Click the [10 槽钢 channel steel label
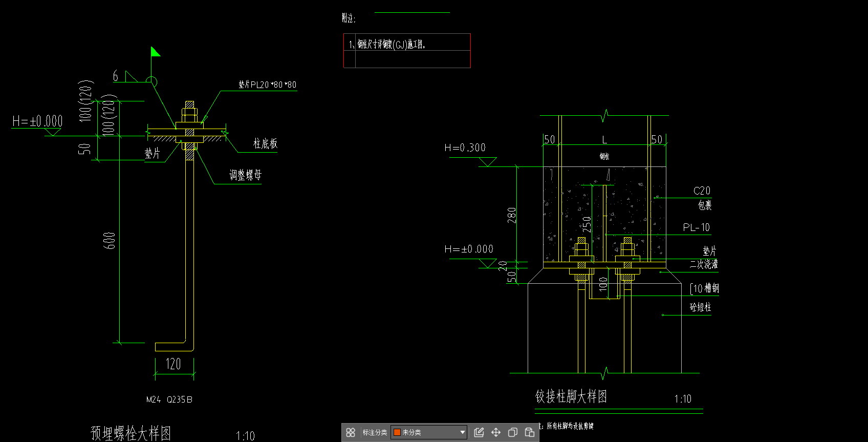Image resolution: width=868 pixels, height=442 pixels. (705, 288)
